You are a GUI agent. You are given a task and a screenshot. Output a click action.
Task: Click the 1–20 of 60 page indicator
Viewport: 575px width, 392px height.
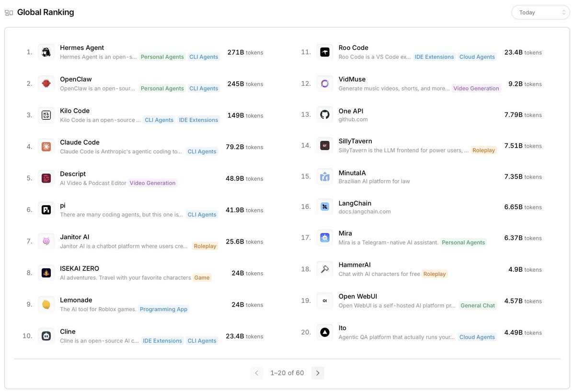point(287,373)
